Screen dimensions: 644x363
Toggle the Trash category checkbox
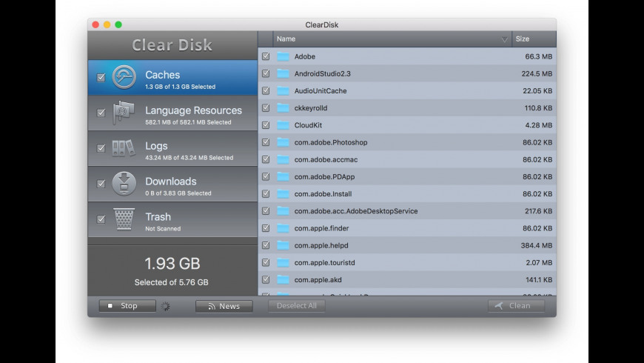coord(101,219)
